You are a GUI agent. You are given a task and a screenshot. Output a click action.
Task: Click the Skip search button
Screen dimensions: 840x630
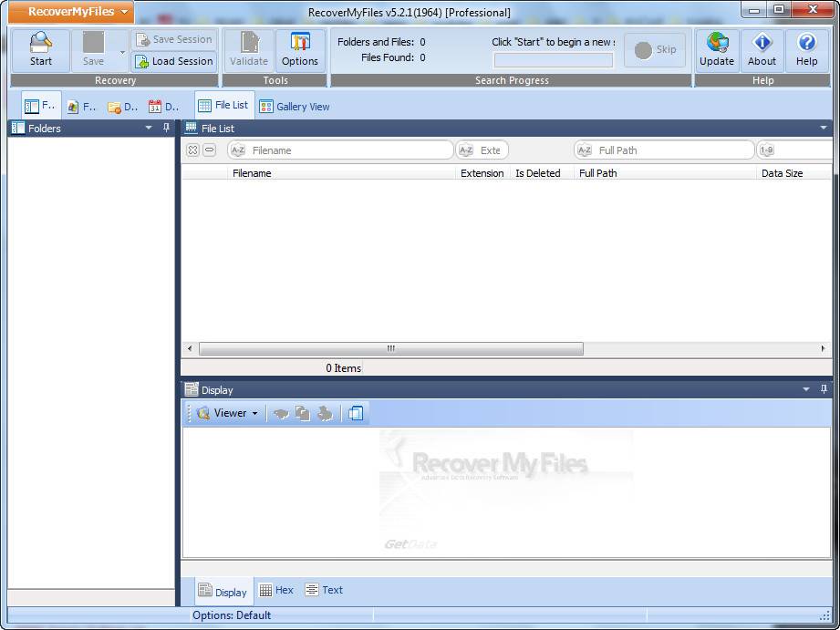pyautogui.click(x=655, y=50)
